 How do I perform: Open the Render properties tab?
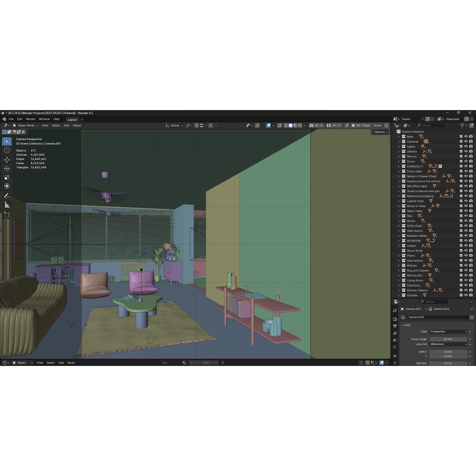point(395,319)
